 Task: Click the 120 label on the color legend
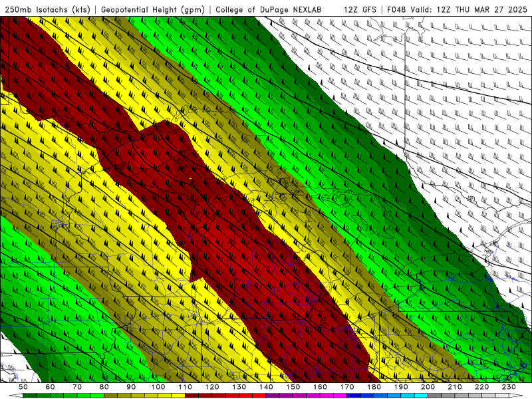pos(212,387)
